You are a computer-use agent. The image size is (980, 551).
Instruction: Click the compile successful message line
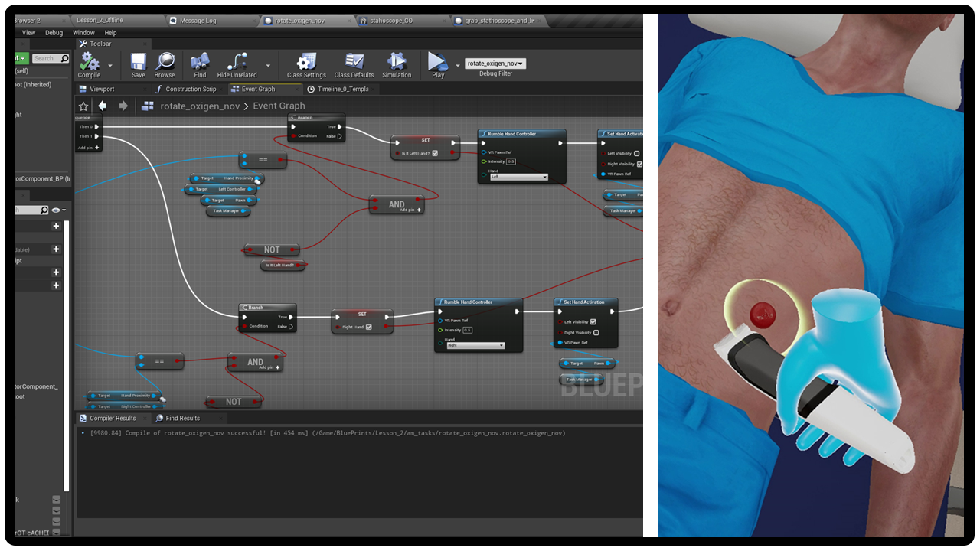coord(328,433)
